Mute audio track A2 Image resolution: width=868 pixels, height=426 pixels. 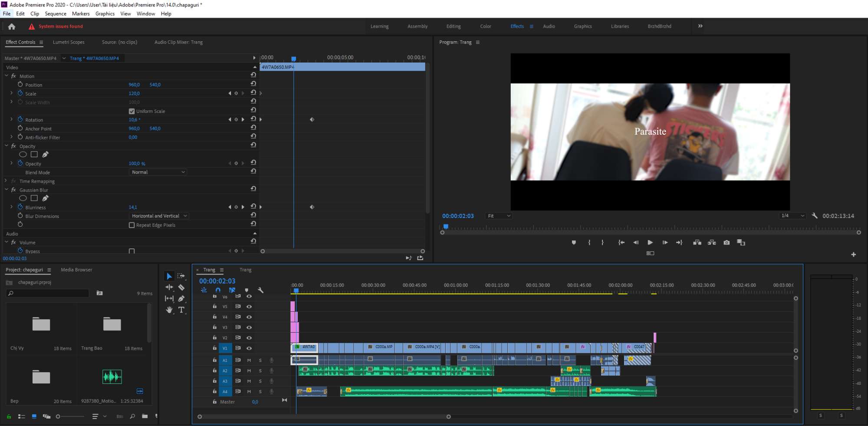(249, 371)
